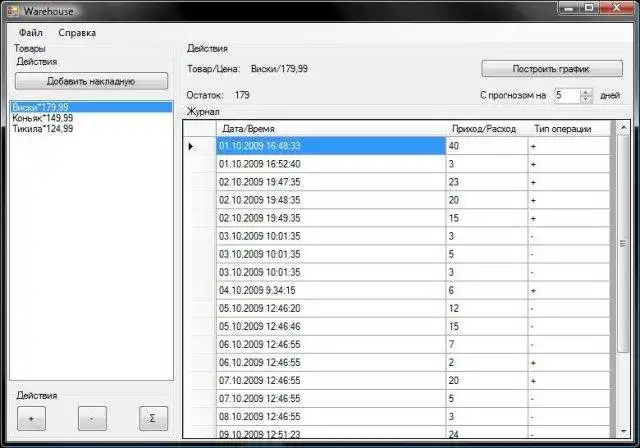Click the sigma sum button
The image size is (640, 448).
pyautogui.click(x=153, y=418)
